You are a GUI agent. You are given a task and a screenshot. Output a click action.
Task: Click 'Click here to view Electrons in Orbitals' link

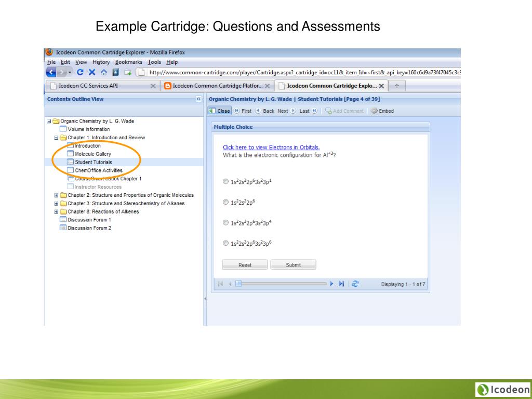pos(271,147)
